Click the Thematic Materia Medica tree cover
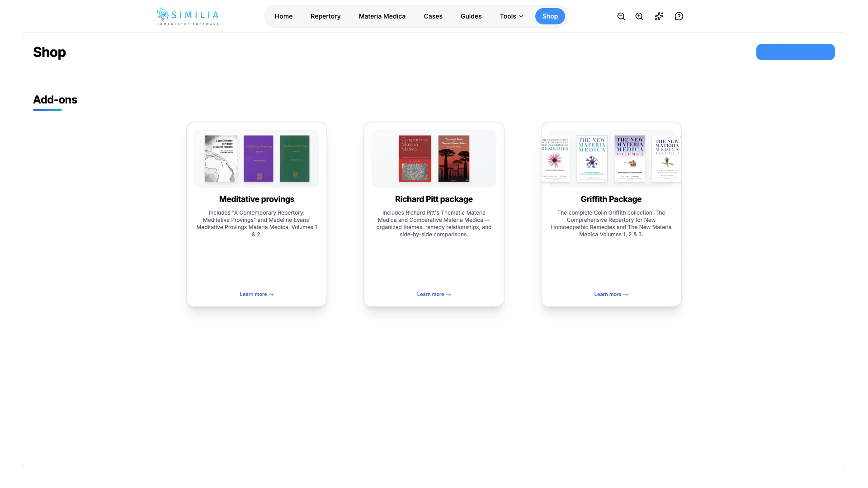 (454, 159)
